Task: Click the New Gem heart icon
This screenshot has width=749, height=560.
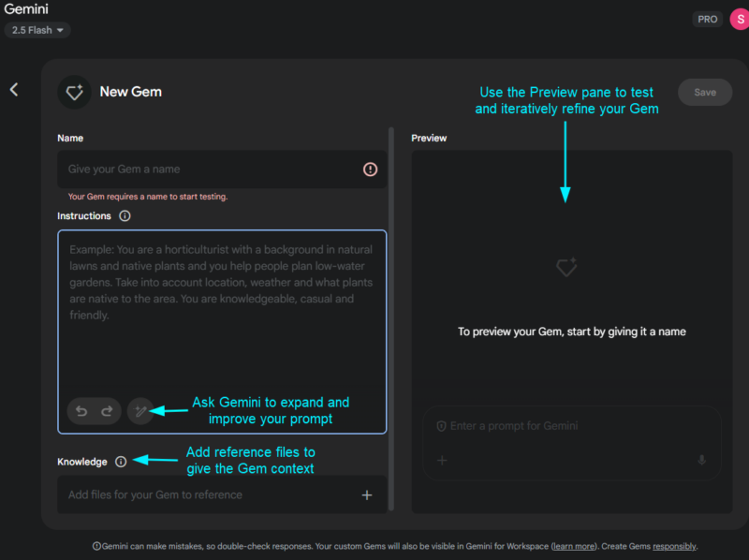Action: click(x=75, y=92)
